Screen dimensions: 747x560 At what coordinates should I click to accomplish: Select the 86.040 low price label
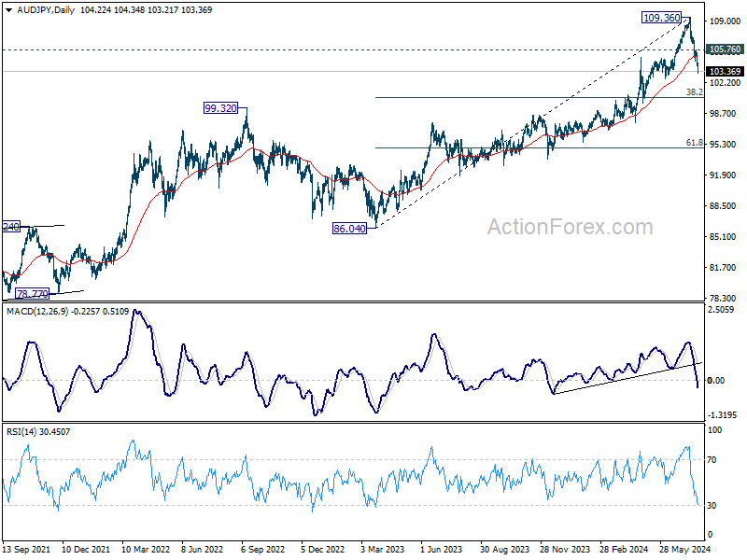point(349,229)
